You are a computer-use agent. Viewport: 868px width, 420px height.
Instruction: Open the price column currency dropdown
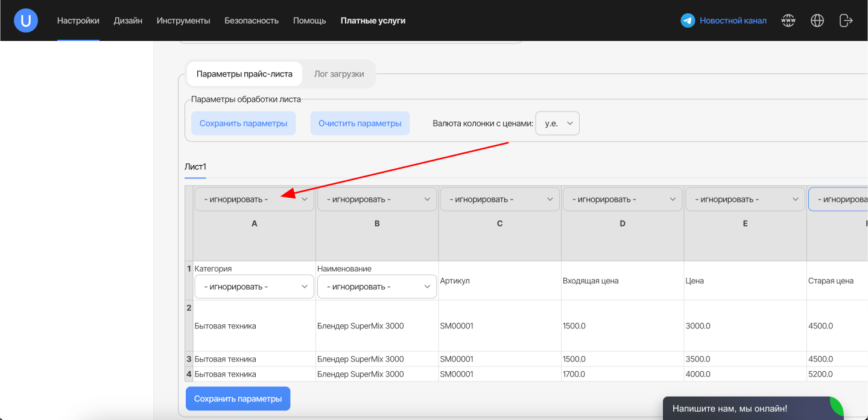point(557,124)
